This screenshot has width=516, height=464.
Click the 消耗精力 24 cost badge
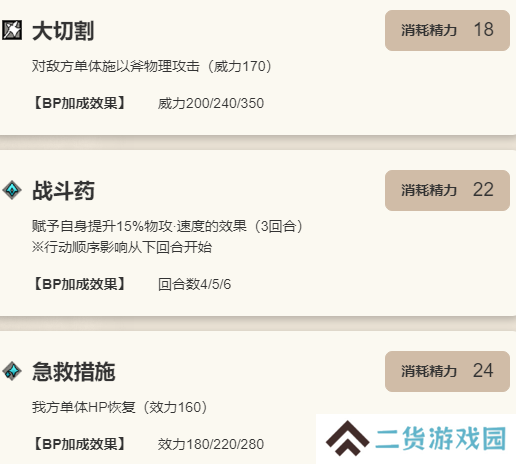coord(447,371)
